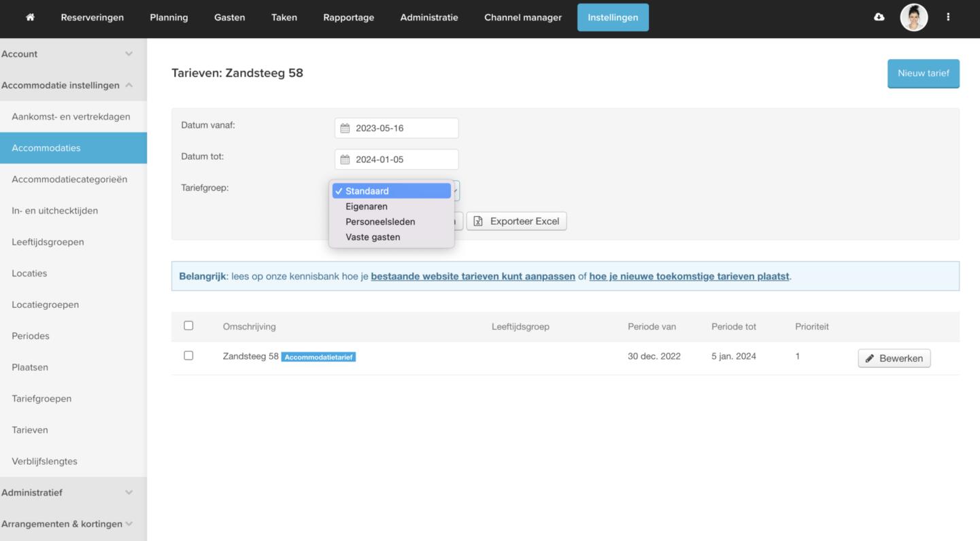The width and height of the screenshot is (980, 541).
Task: Open the bestaande website tarieven link
Action: click(473, 277)
